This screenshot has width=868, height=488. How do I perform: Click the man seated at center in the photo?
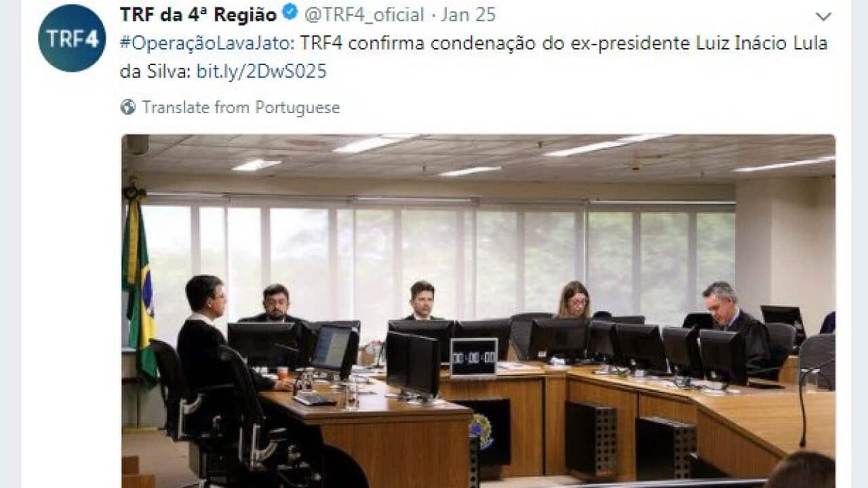point(422,300)
